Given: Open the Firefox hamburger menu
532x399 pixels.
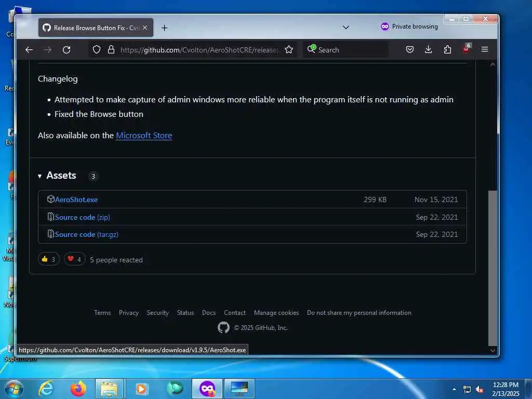Looking at the screenshot, I should (485, 49).
